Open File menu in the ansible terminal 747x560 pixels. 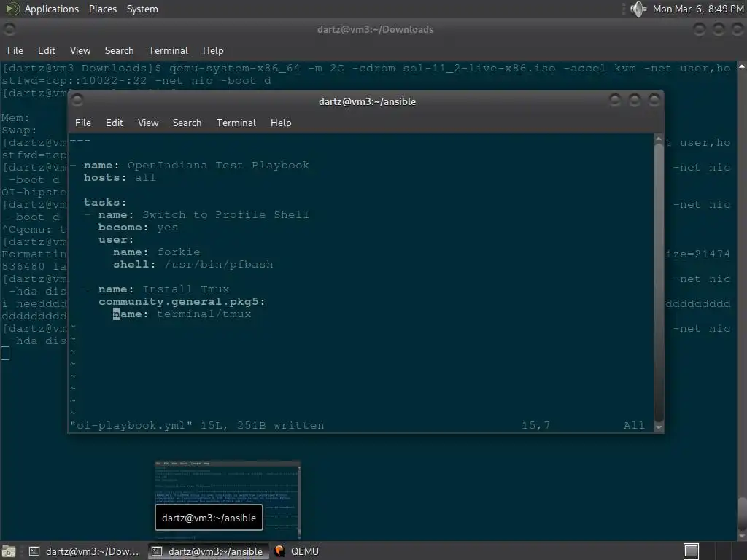tap(83, 122)
